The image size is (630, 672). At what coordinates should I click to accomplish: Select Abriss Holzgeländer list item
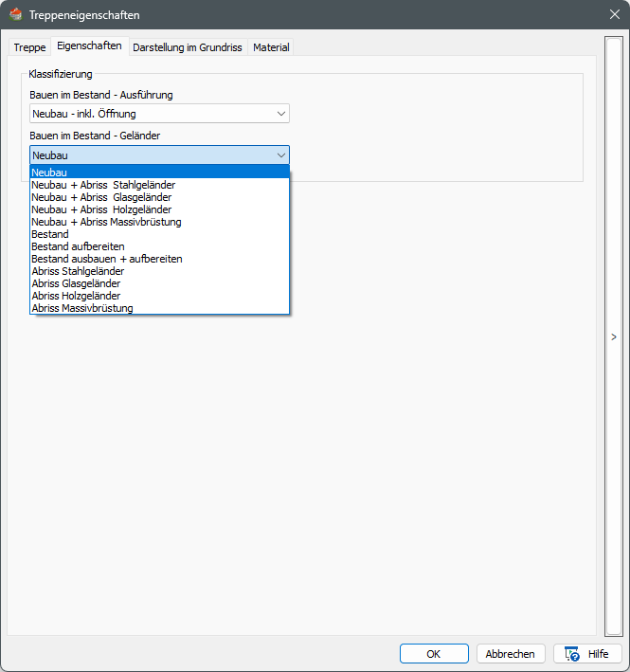[x=76, y=296]
